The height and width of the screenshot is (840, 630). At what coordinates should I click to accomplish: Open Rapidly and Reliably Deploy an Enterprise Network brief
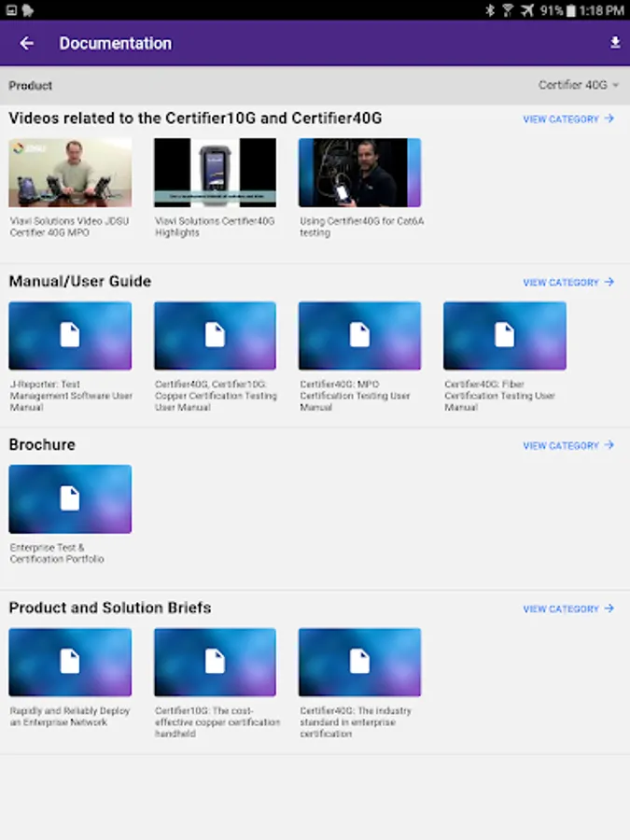pyautogui.click(x=70, y=663)
